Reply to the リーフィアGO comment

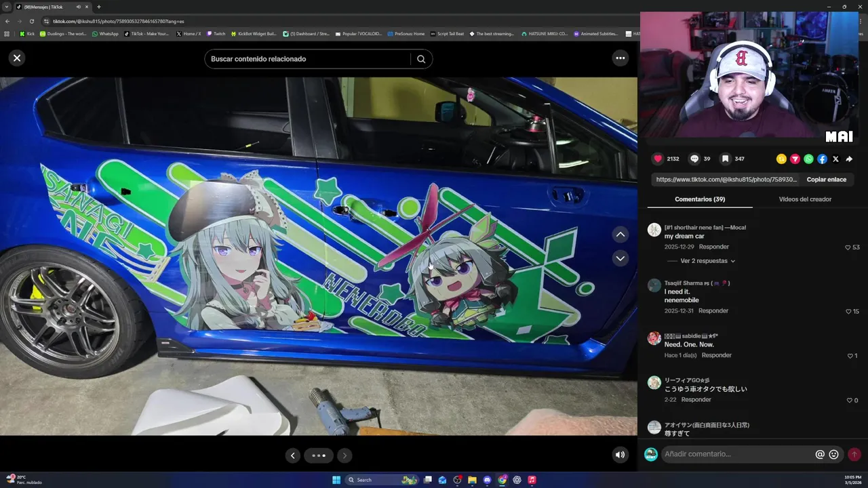[696, 400]
